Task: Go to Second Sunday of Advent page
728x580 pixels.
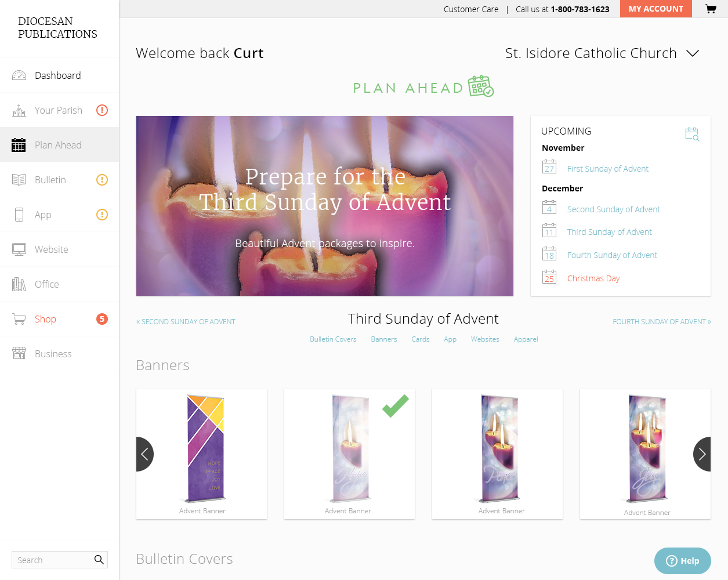Action: tap(186, 322)
